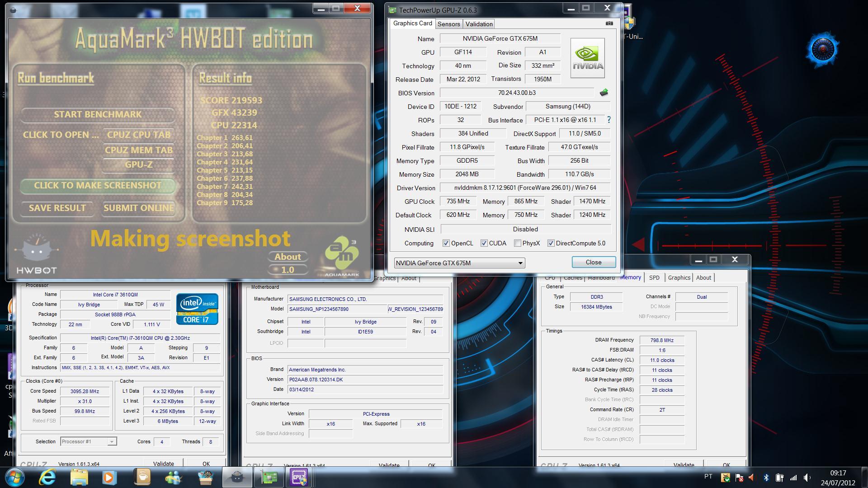
Task: Click SAVE RESULT in AquaMark
Action: tap(57, 208)
